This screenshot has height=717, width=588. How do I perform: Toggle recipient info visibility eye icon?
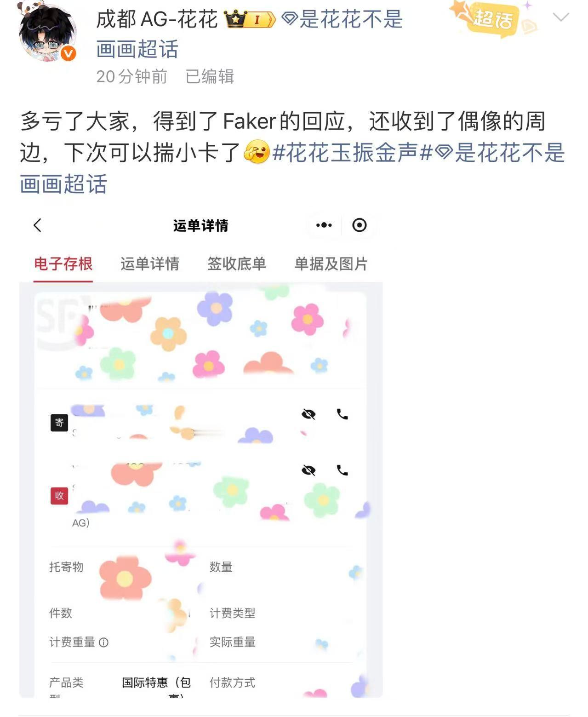click(308, 470)
